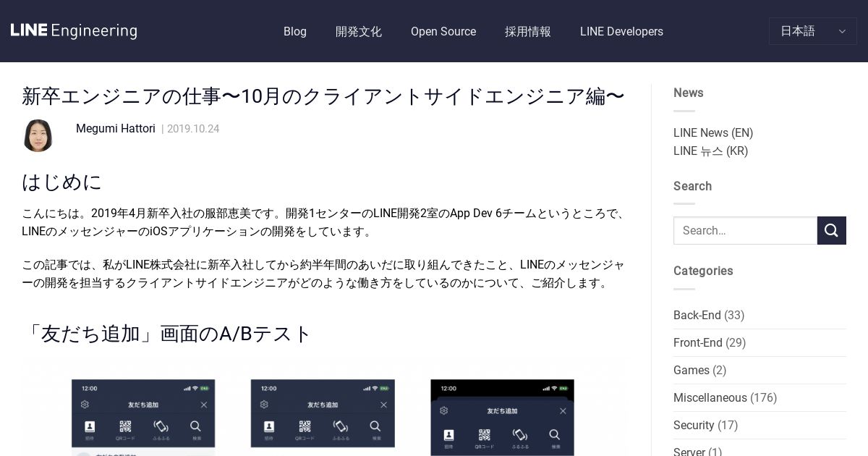The height and width of the screenshot is (456, 868).
Task: Focus the Search… input field
Action: (x=745, y=230)
